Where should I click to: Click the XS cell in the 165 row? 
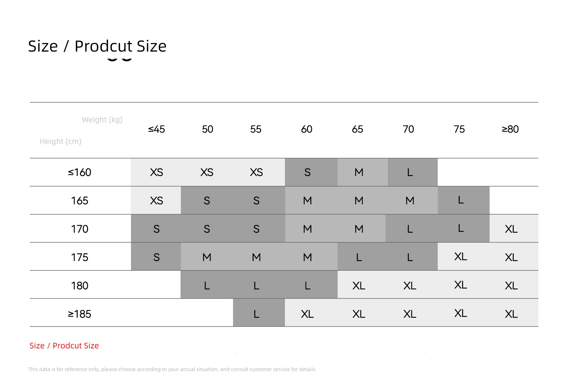(x=156, y=200)
